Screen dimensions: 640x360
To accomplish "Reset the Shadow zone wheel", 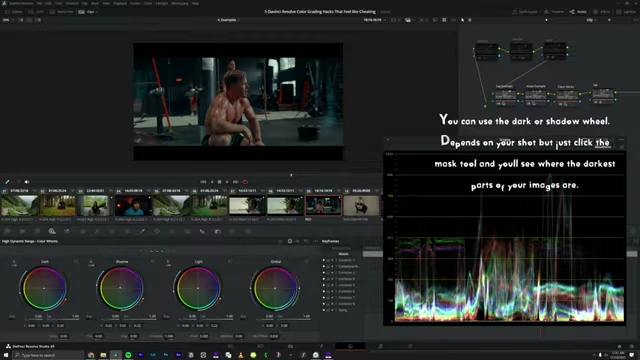I will click(x=153, y=262).
